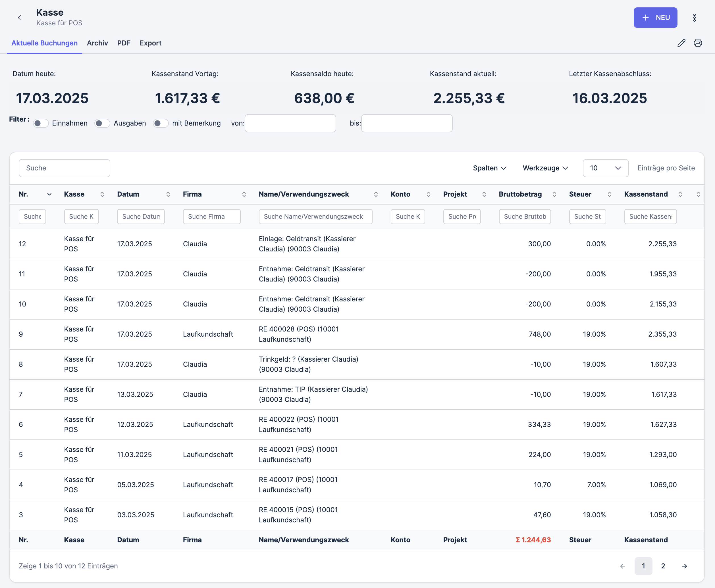Image resolution: width=715 pixels, height=588 pixels.
Task: Open the Spalten dropdown
Action: (489, 168)
